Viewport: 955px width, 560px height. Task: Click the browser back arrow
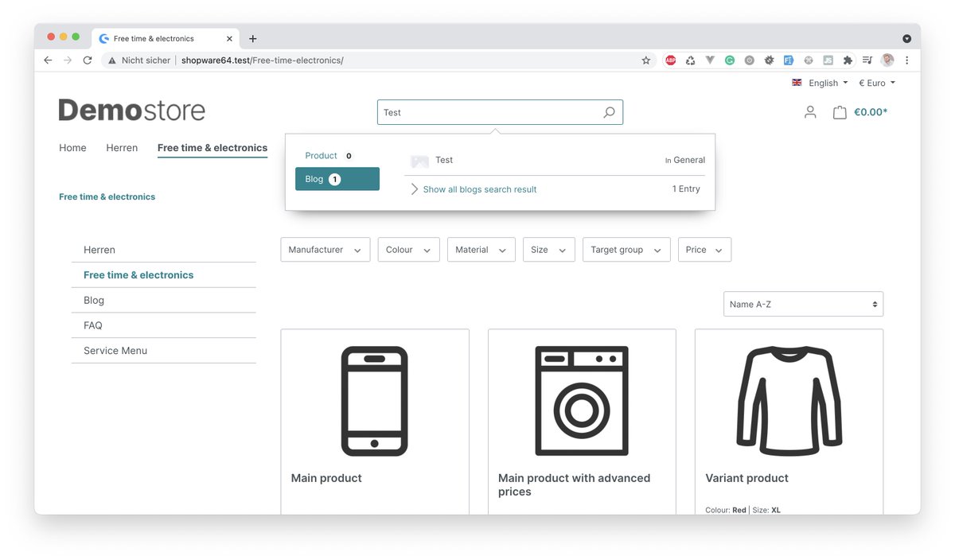[47, 60]
